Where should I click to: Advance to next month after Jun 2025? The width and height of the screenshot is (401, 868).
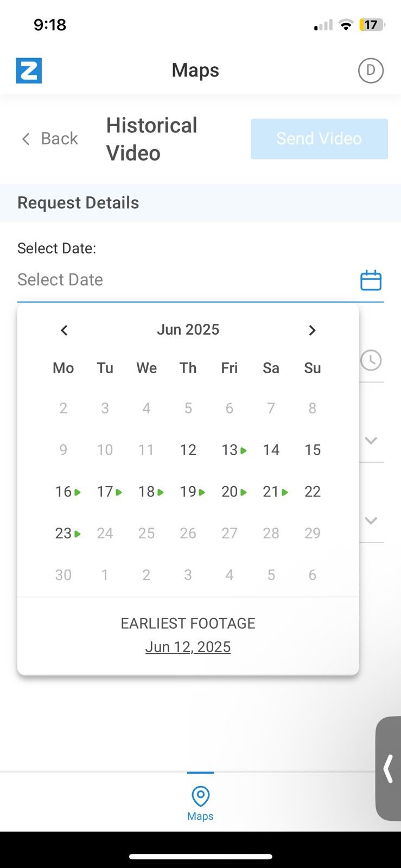point(312,330)
